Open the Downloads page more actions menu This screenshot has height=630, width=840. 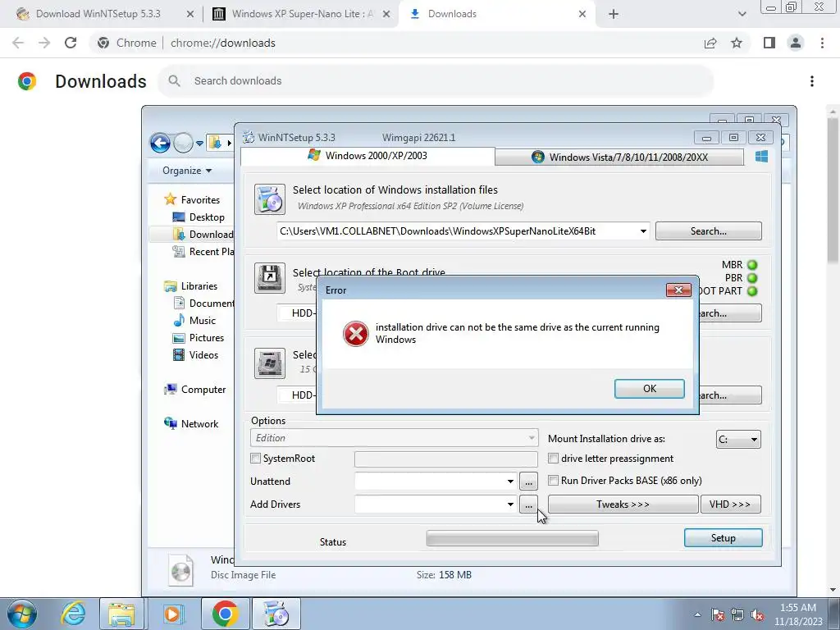tap(812, 81)
